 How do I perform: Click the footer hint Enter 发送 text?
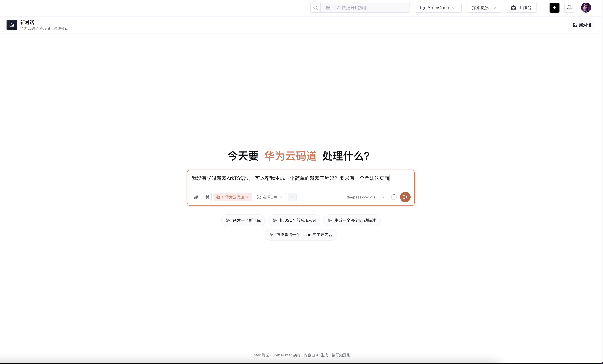pyautogui.click(x=260, y=355)
